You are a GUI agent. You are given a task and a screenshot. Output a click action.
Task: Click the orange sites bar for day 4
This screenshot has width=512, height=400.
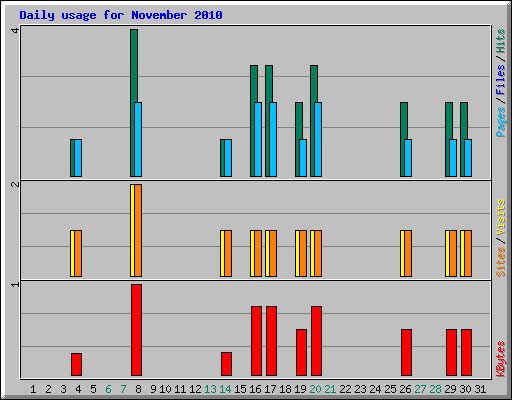pos(78,253)
